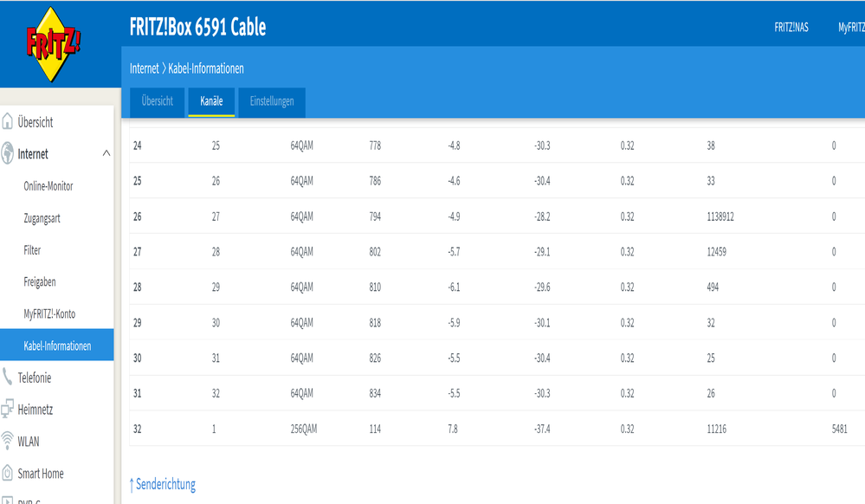Open Filter page
This screenshot has height=504, width=865.
click(32, 250)
